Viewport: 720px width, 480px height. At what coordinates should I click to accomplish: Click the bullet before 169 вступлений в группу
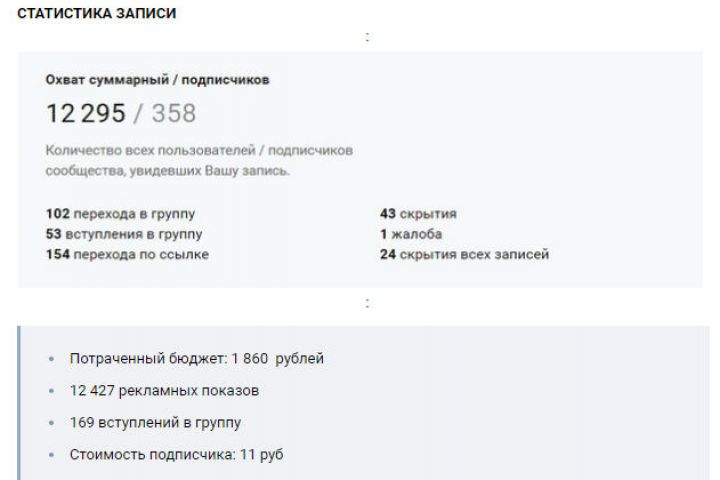pyautogui.click(x=52, y=422)
